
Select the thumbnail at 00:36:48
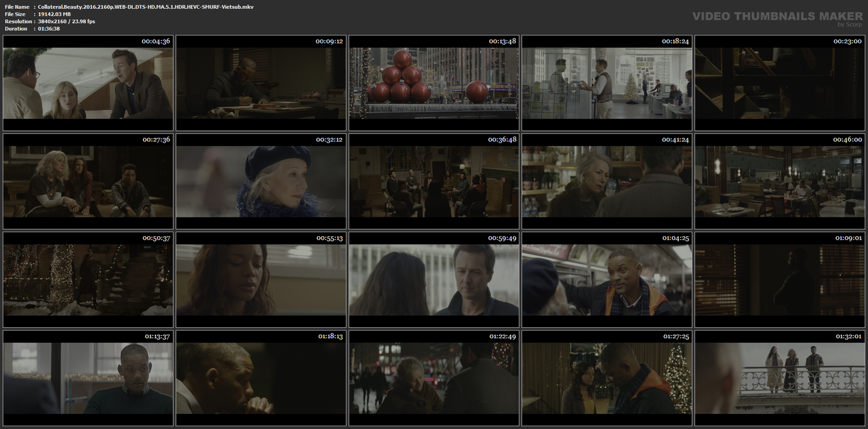click(x=434, y=181)
